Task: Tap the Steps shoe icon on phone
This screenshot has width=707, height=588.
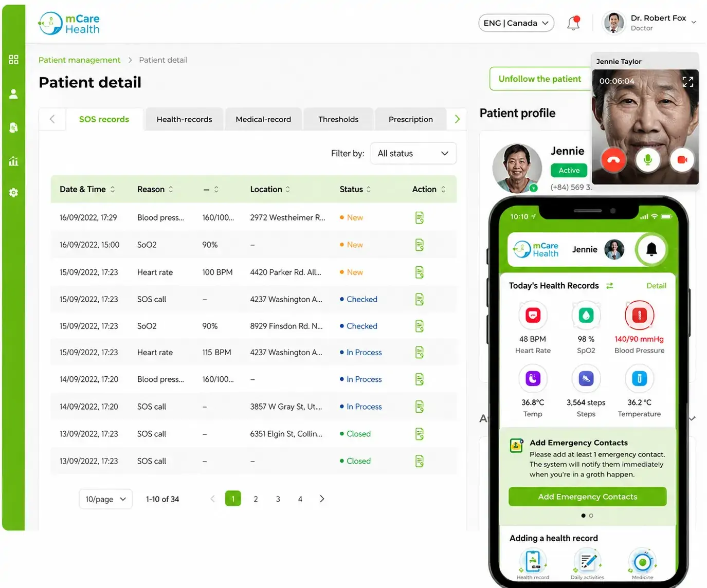Action: pyautogui.click(x=586, y=379)
